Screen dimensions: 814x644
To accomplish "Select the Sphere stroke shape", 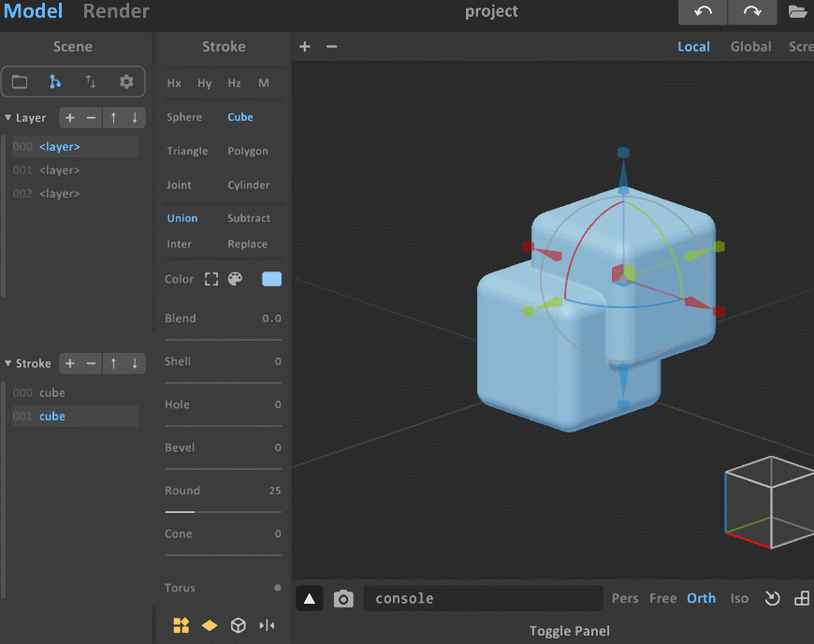I will pyautogui.click(x=184, y=117).
